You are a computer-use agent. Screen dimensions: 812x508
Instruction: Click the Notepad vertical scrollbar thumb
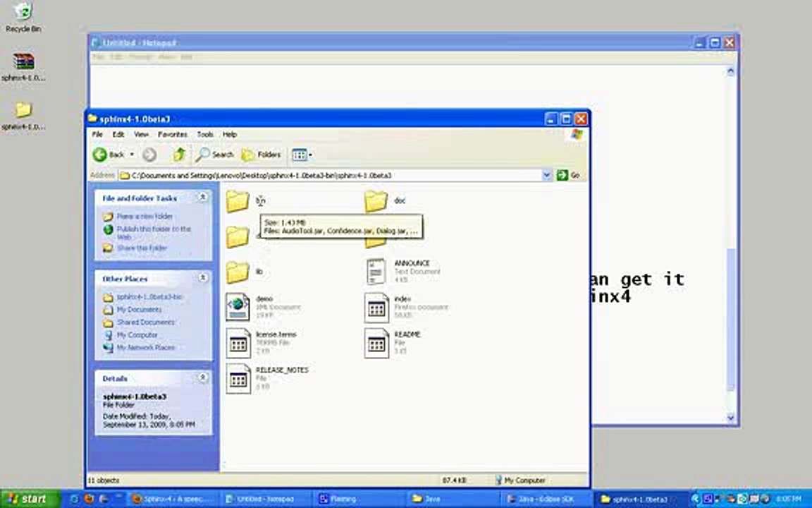(731, 318)
